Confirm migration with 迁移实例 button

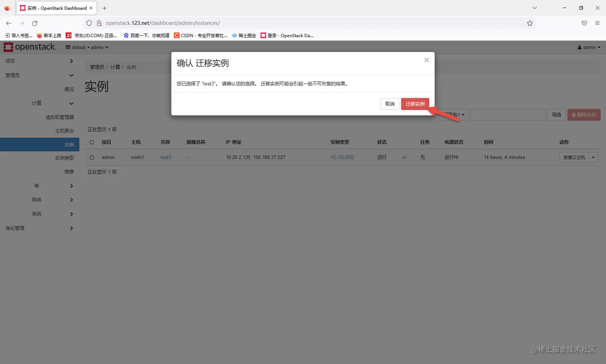pos(415,104)
